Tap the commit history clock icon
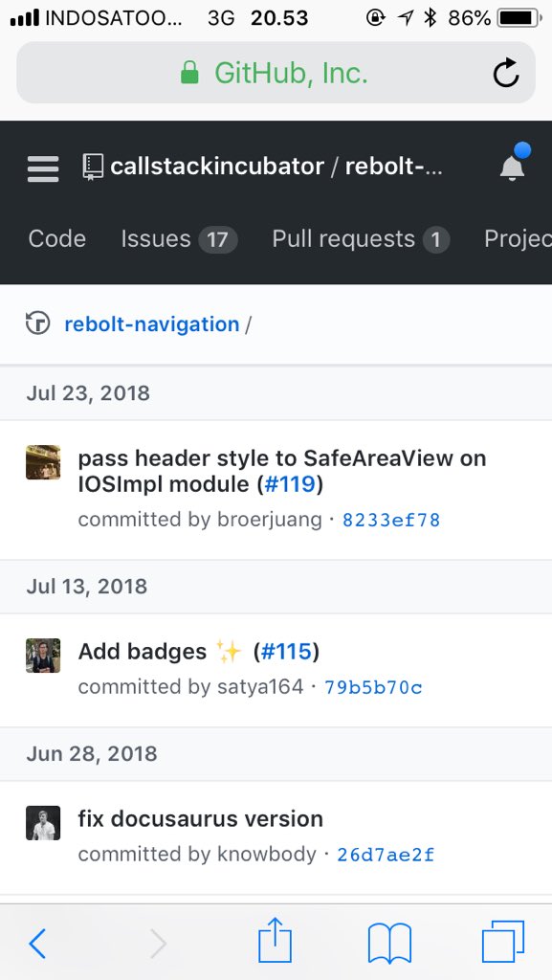This screenshot has height=980, width=552. (37, 323)
